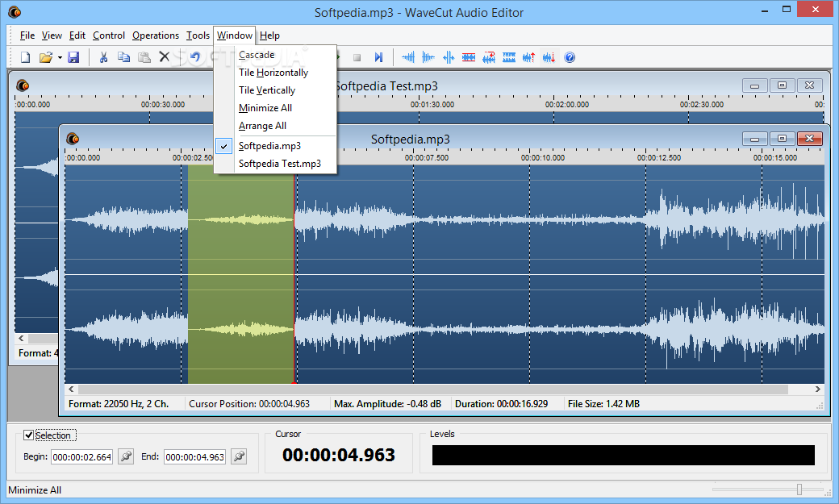Open the Operations menu
The width and height of the screenshot is (839, 504).
[x=155, y=35]
